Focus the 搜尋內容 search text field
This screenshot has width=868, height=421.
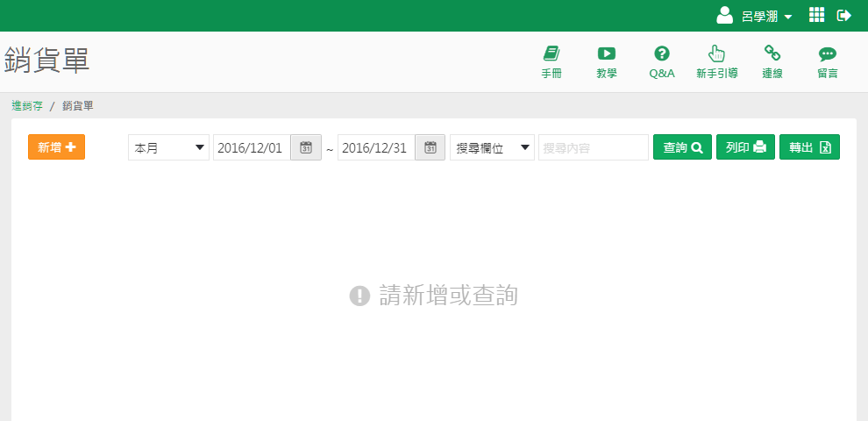tap(593, 147)
